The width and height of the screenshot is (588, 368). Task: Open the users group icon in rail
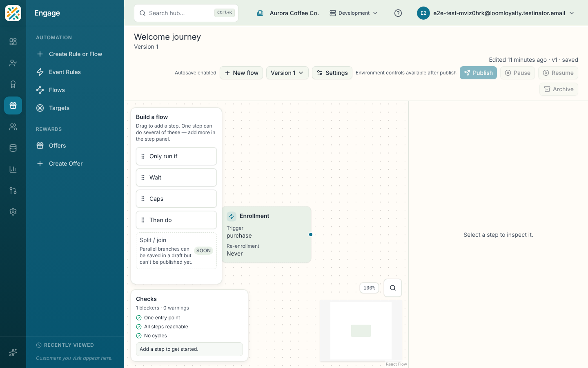click(x=13, y=127)
